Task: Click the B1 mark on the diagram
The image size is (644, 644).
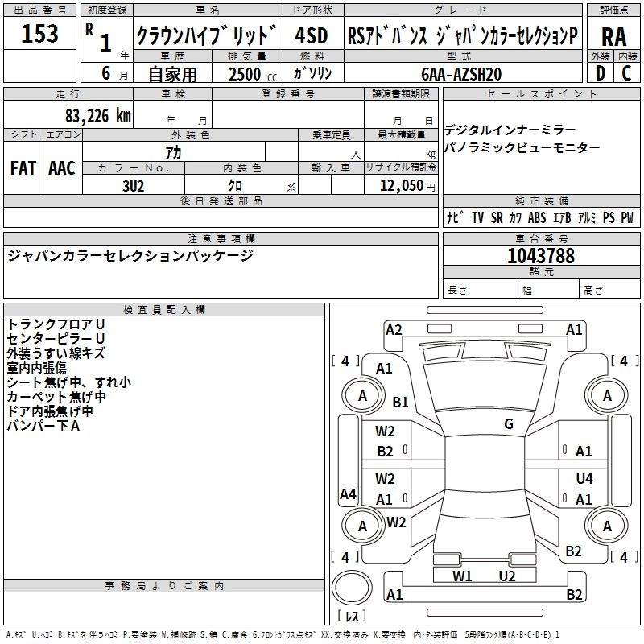Action: coord(401,402)
